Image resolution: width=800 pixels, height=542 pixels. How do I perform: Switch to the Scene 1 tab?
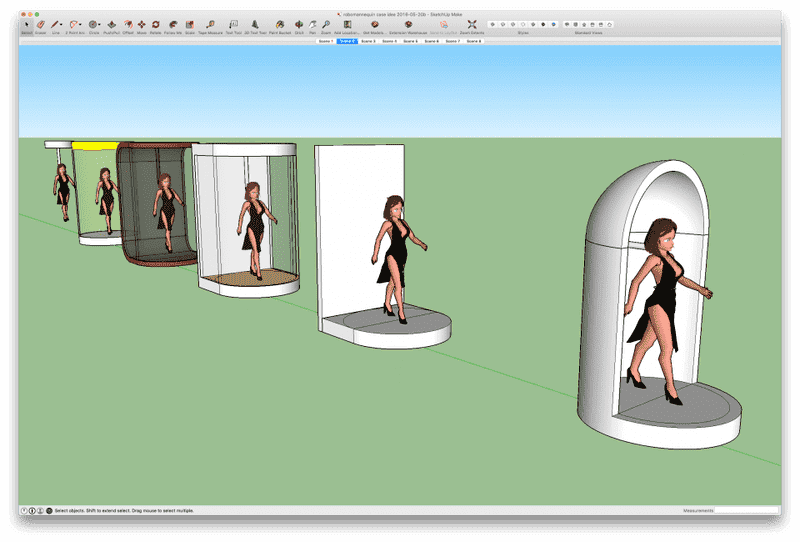tap(326, 41)
